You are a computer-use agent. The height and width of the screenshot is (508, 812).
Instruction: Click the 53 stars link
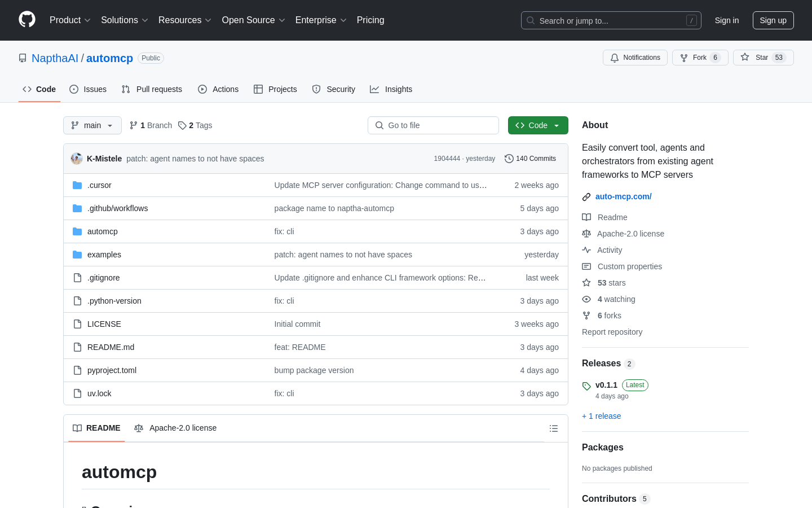(x=611, y=283)
